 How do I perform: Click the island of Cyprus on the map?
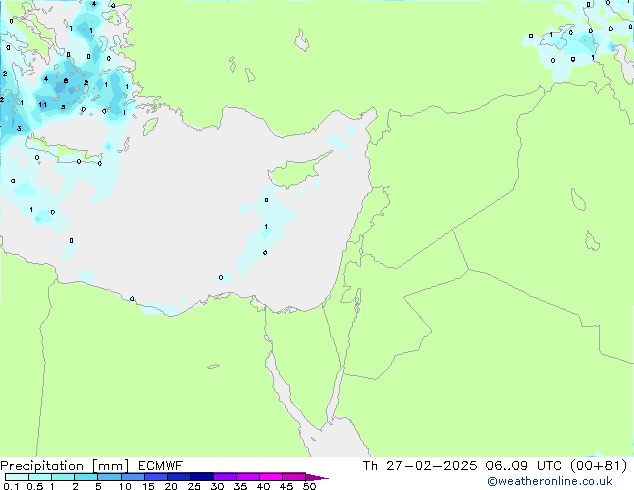tap(297, 170)
